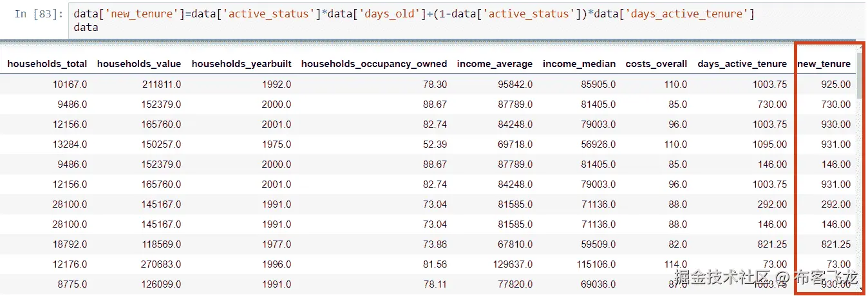Click the households_value column header
Image resolution: width=868 pixels, height=296 pixels.
tap(139, 64)
